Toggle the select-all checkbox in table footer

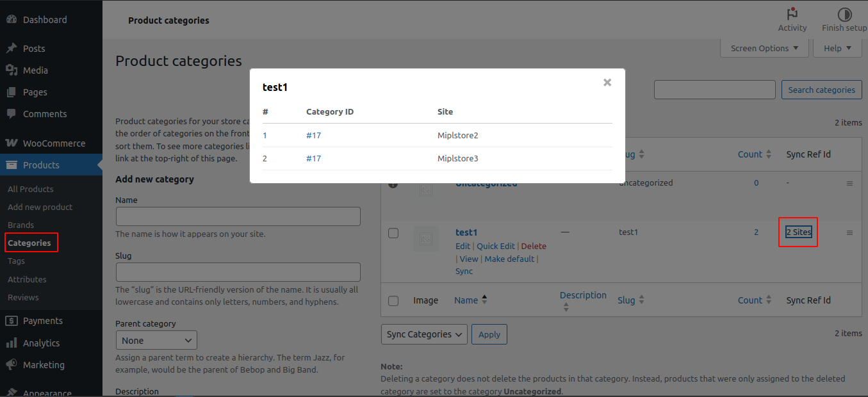click(x=393, y=301)
